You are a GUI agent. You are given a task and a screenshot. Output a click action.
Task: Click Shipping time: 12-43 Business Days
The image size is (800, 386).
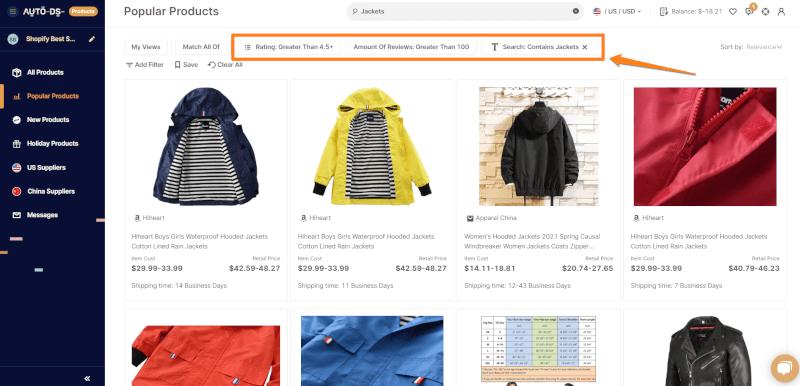click(x=517, y=286)
